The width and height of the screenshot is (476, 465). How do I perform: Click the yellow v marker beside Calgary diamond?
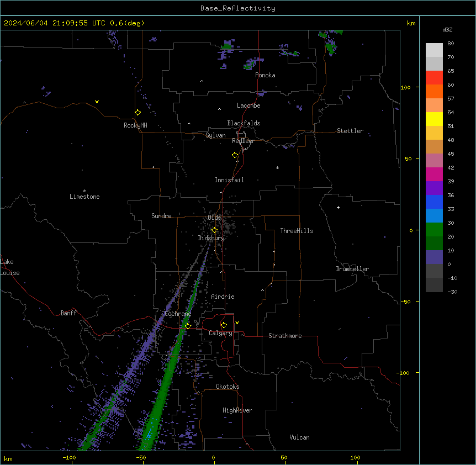click(x=237, y=323)
